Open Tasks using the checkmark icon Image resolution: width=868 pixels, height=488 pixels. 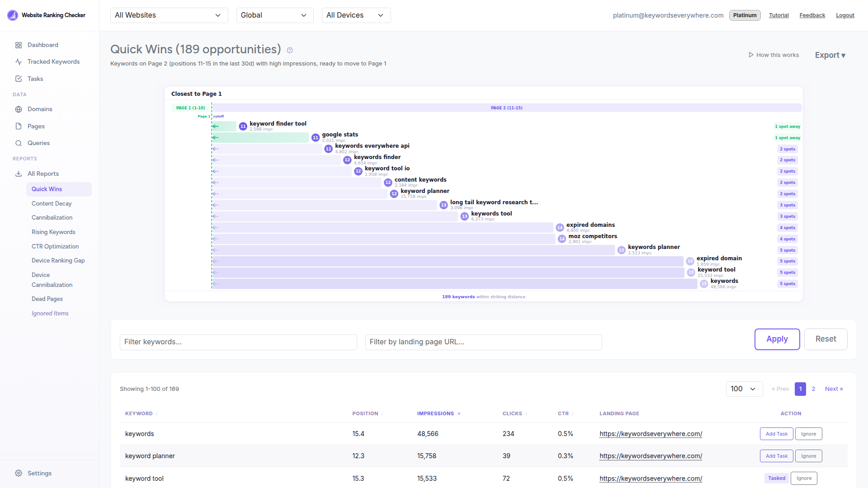point(19,78)
